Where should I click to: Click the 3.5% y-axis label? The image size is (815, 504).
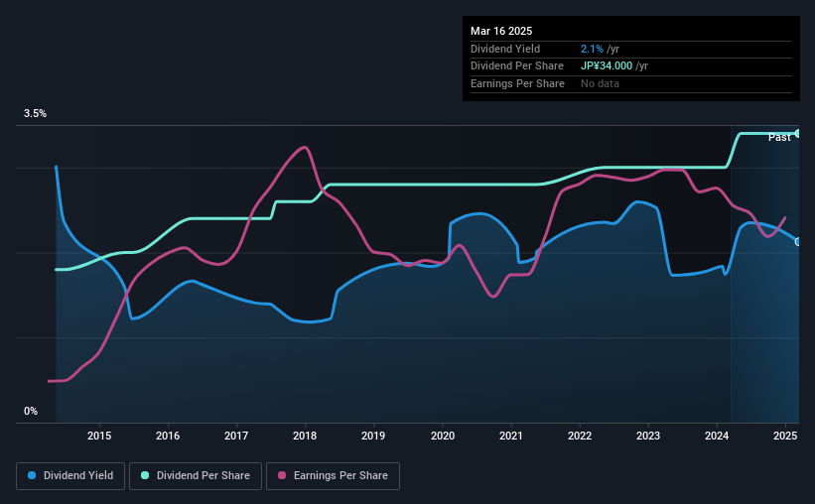coord(35,113)
